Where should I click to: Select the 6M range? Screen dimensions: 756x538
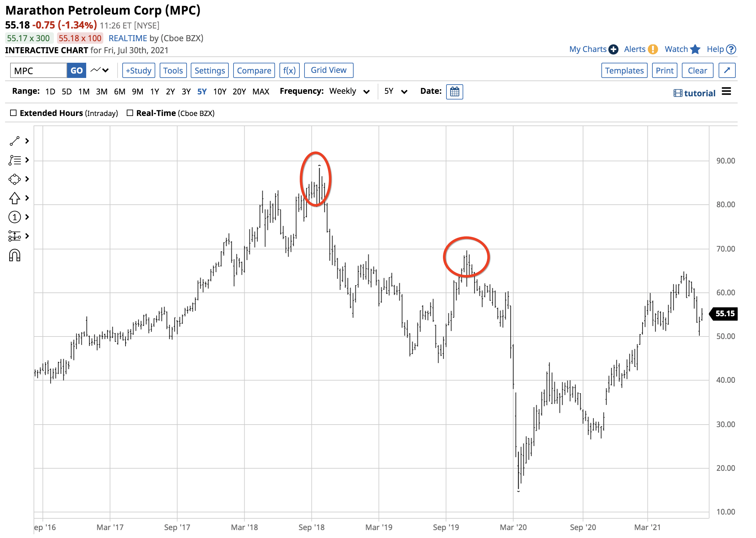pos(119,92)
